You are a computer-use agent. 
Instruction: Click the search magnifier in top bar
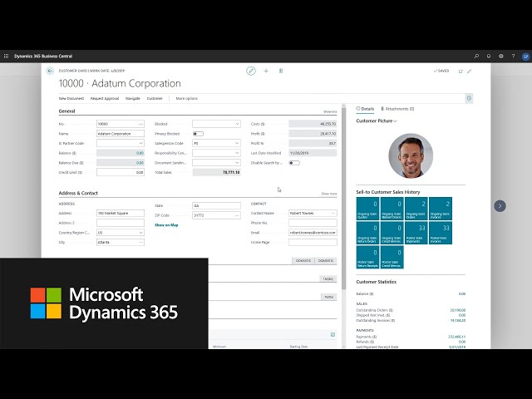[x=476, y=56]
